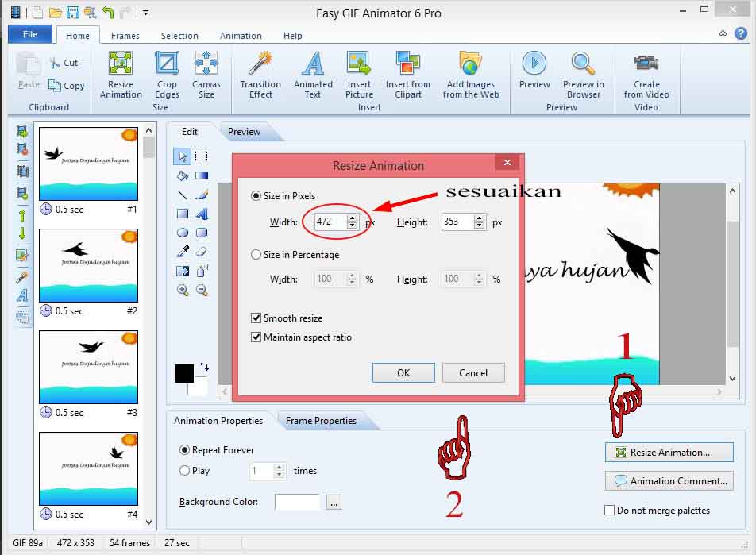Viewport: 756px width, 555px height.
Task: Open the Animated Text tool
Action: (312, 75)
